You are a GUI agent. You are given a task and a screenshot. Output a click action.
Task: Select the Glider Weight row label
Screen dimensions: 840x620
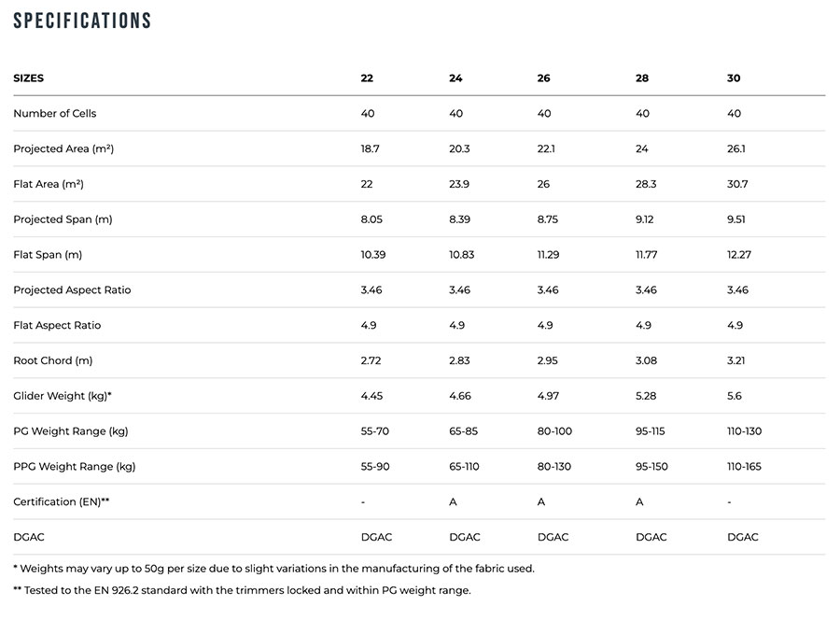click(x=63, y=396)
